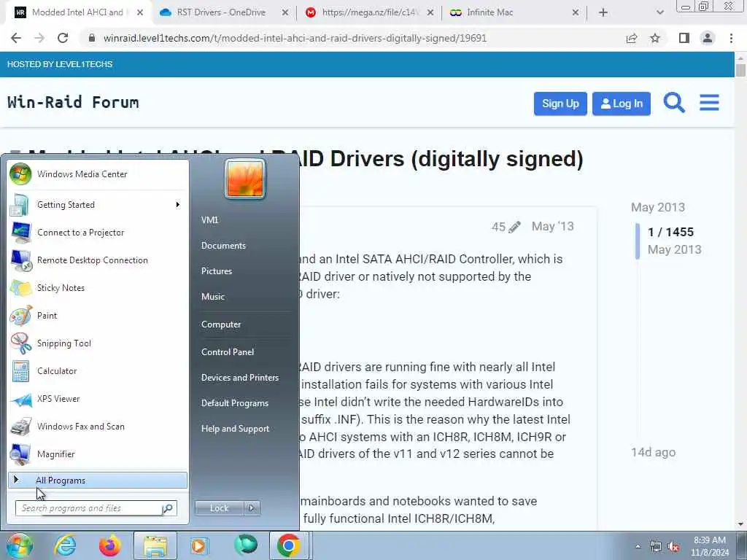The image size is (747, 560).
Task: Open the taskbar clock and date
Action: (710, 546)
